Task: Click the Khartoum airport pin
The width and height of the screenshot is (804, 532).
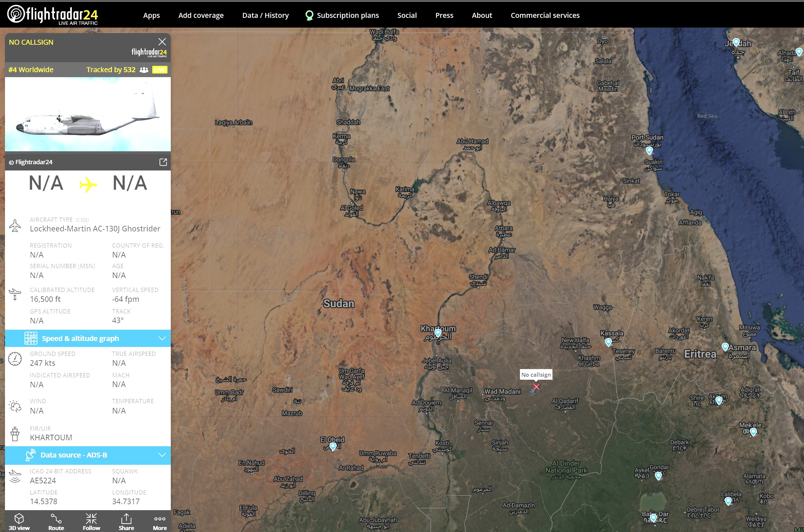Action: coord(438,332)
